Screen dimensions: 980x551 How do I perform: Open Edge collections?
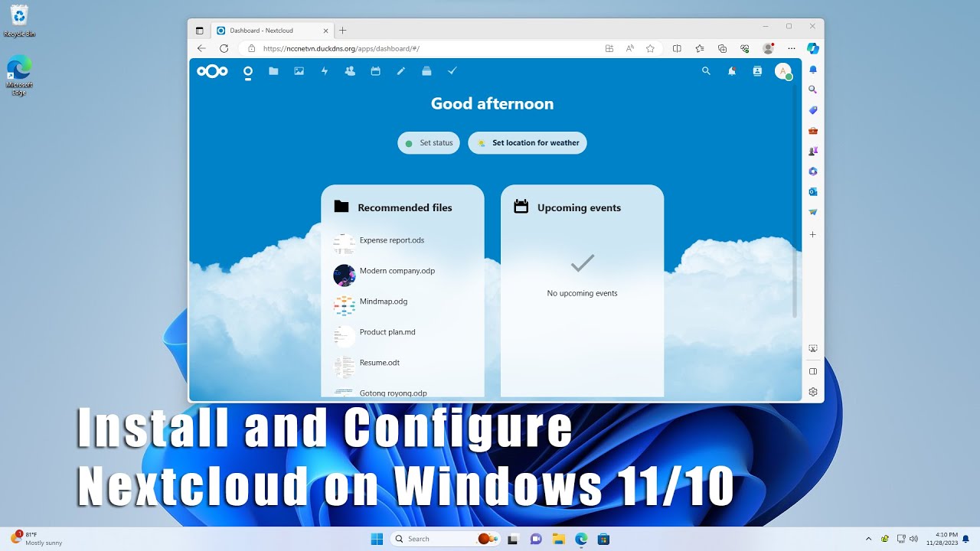[722, 48]
